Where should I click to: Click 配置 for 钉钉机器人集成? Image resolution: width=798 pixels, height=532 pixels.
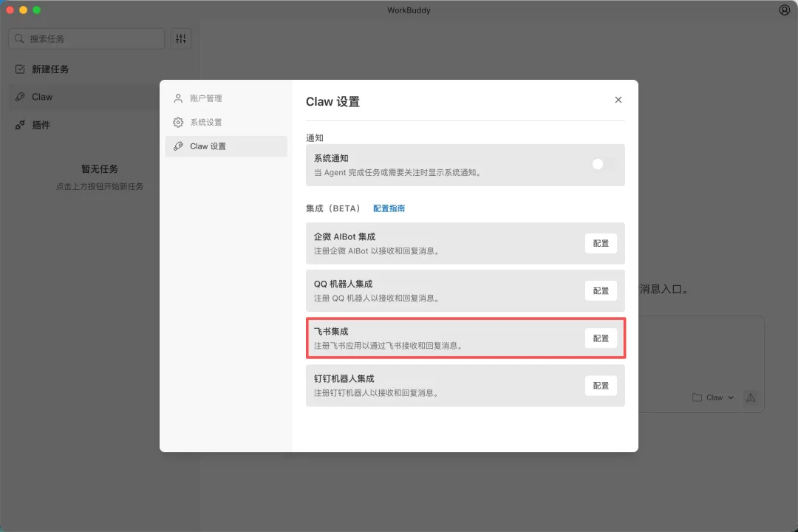tap(601, 386)
